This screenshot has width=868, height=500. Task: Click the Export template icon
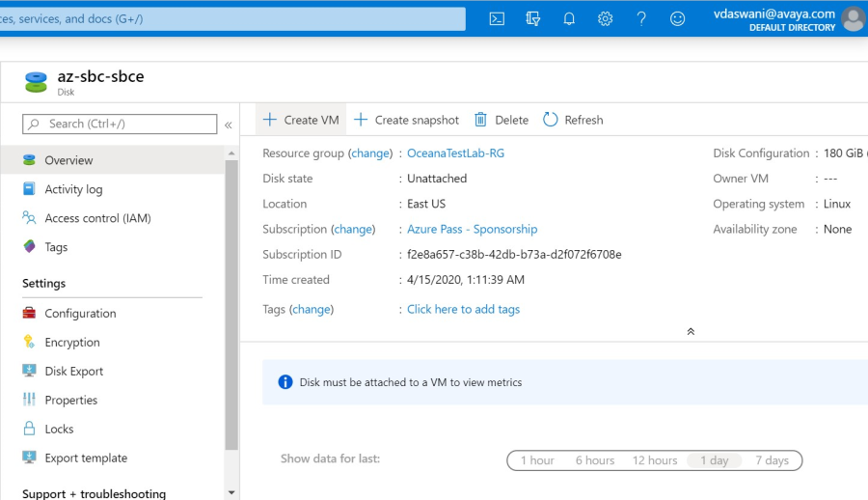click(29, 458)
